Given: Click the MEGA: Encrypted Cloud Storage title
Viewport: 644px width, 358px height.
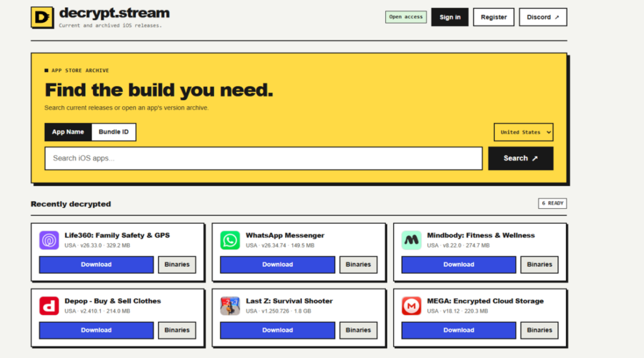Looking at the screenshot, I should coord(485,301).
